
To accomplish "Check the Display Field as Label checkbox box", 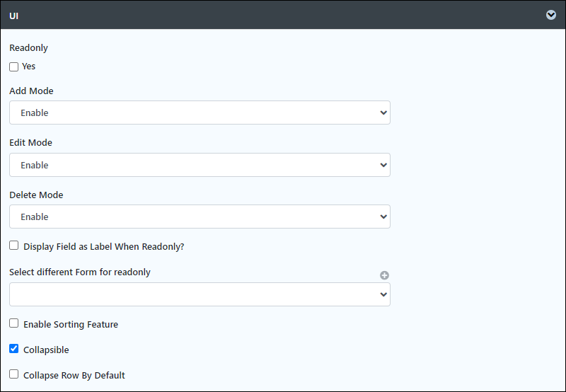I will [x=13, y=246].
